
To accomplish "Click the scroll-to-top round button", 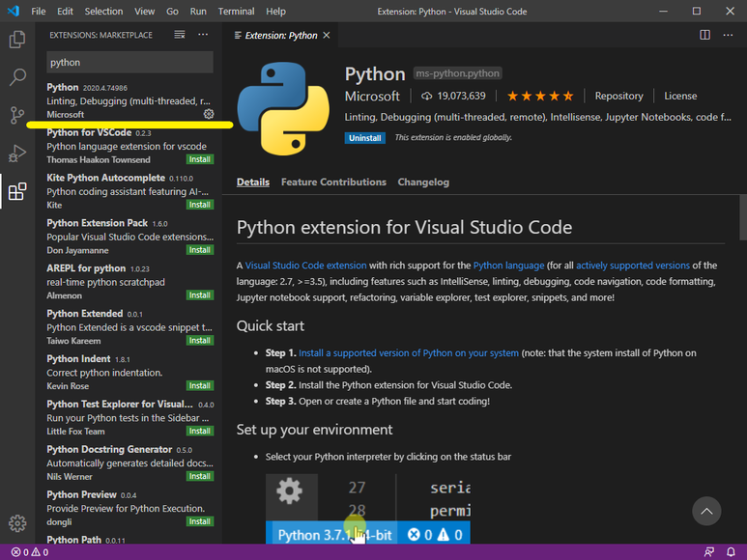I will click(706, 511).
